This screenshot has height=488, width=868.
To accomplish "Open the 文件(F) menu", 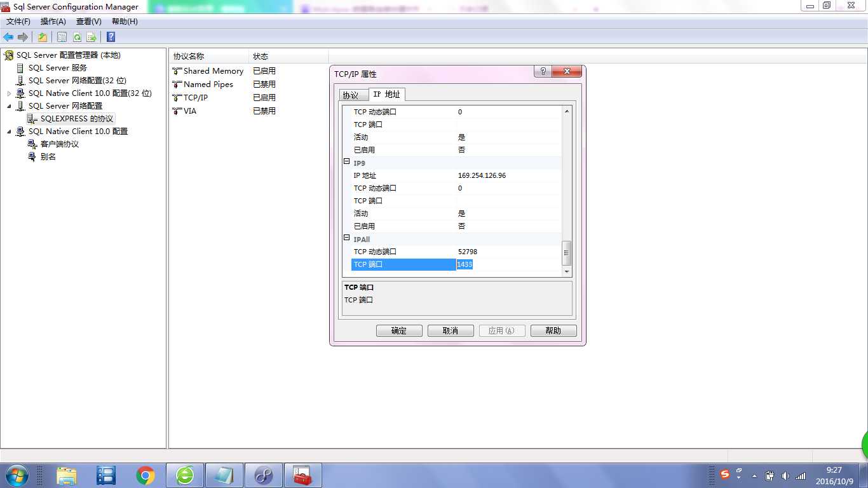I will 18,22.
